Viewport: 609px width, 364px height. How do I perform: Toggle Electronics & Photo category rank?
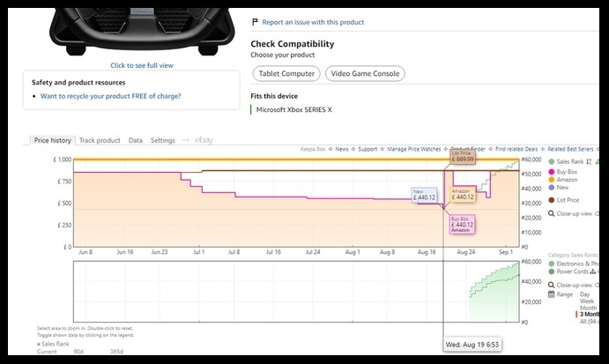point(574,264)
